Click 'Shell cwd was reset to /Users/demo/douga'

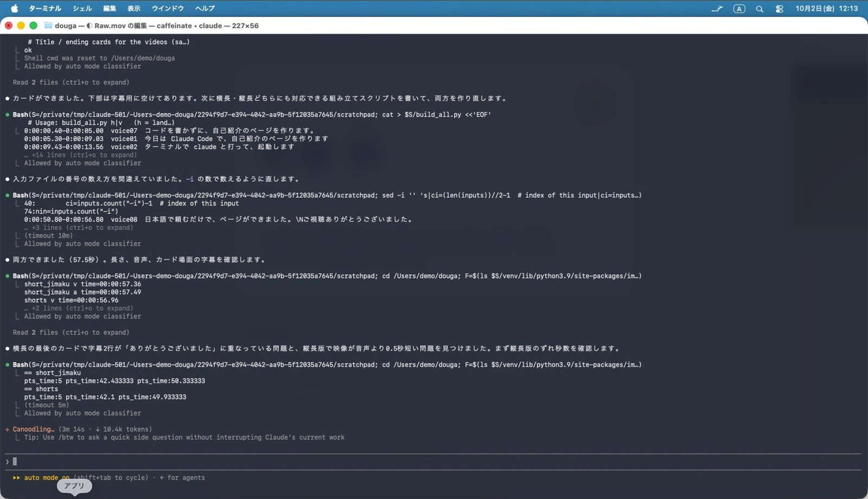point(99,58)
